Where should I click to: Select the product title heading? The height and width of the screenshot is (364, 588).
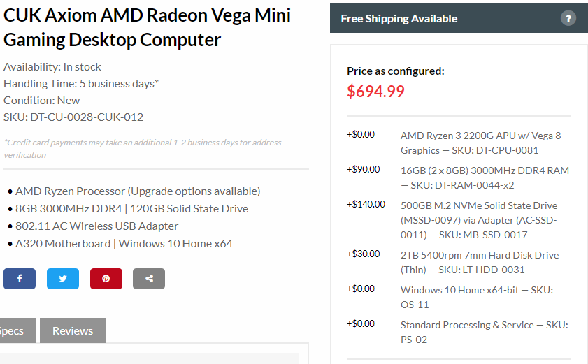[x=147, y=27]
